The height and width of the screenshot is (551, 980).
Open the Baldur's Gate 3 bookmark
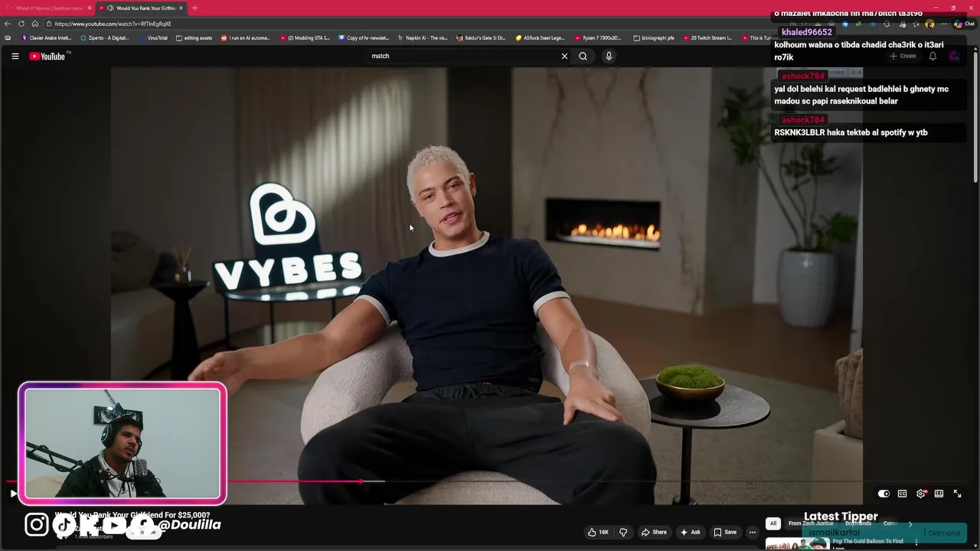(481, 37)
